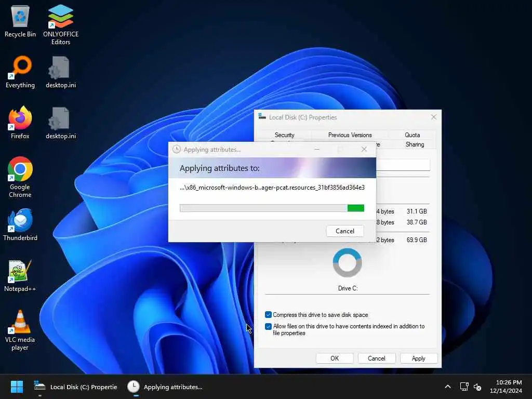The width and height of the screenshot is (532, 399).
Task: Click the drive label input field in Properties
Action: 403,165
